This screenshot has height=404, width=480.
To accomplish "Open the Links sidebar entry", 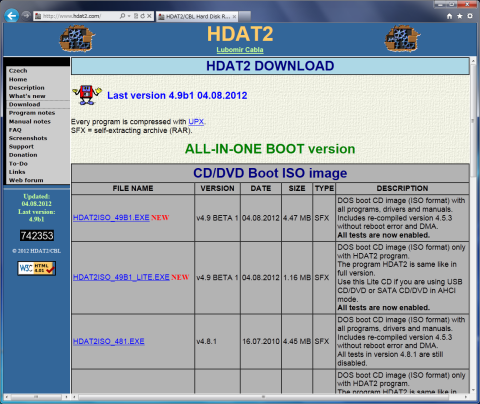I will (17, 172).
